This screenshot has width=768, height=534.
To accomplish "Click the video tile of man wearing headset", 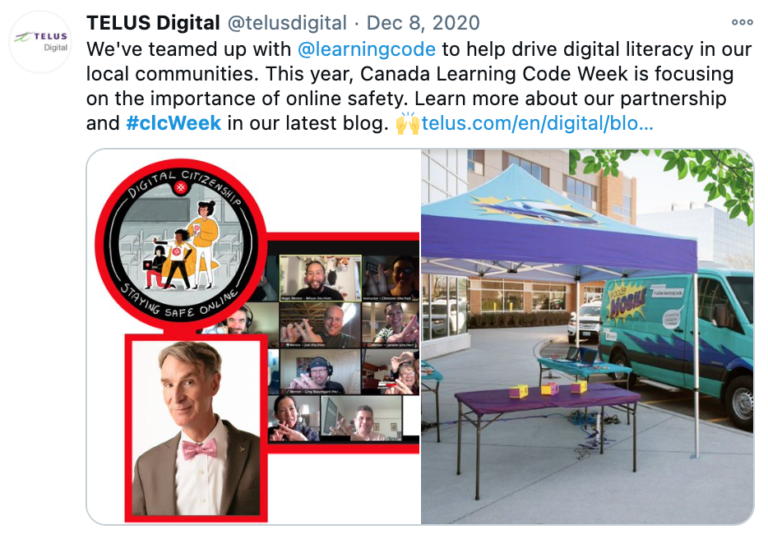I will tap(320, 372).
